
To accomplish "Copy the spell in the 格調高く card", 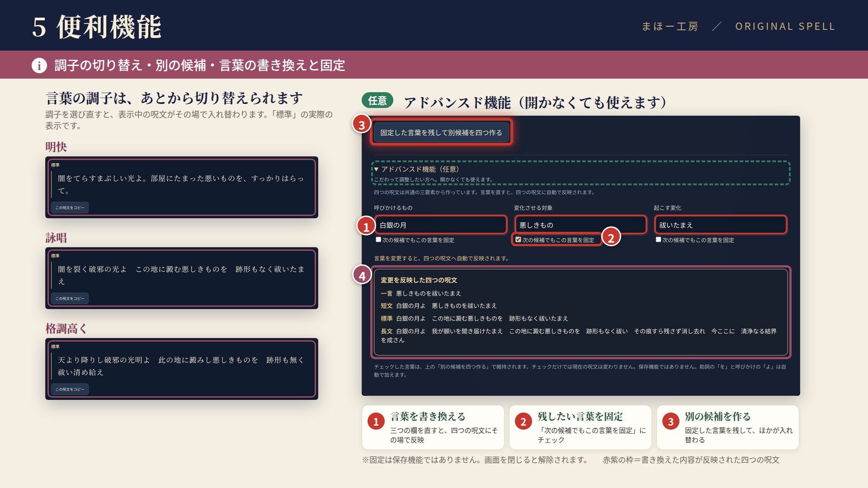I will (70, 389).
